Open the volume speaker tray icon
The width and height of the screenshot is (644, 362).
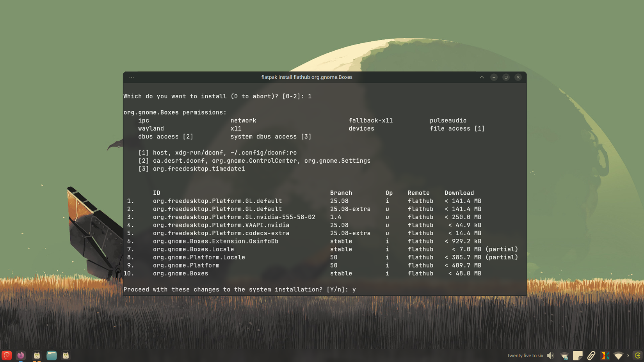tap(550, 356)
